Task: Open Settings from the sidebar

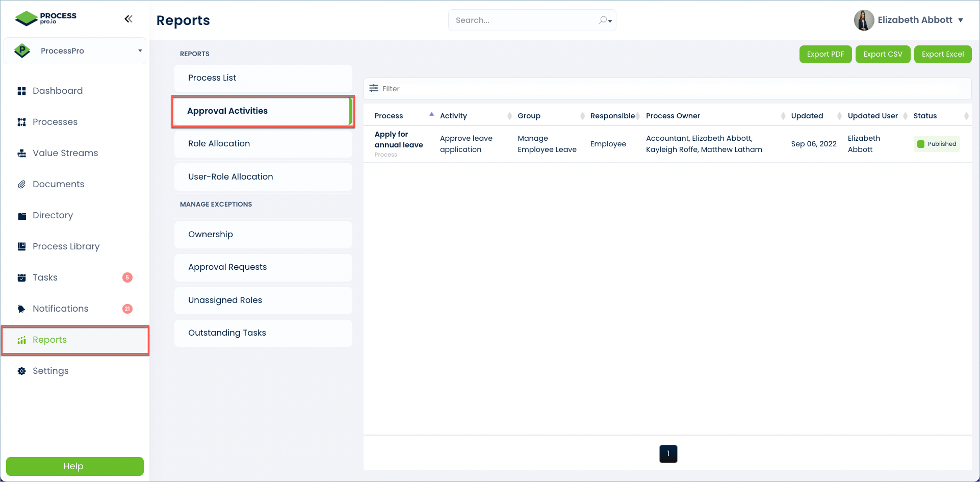Action: pos(50,371)
